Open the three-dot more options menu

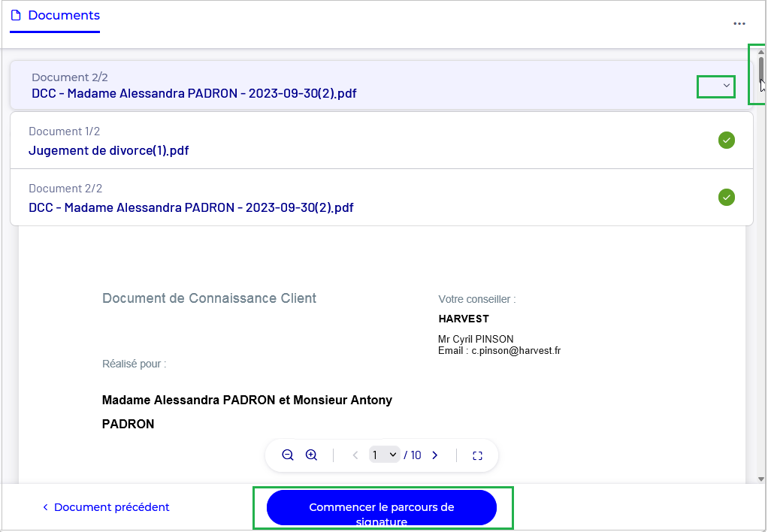pyautogui.click(x=739, y=23)
